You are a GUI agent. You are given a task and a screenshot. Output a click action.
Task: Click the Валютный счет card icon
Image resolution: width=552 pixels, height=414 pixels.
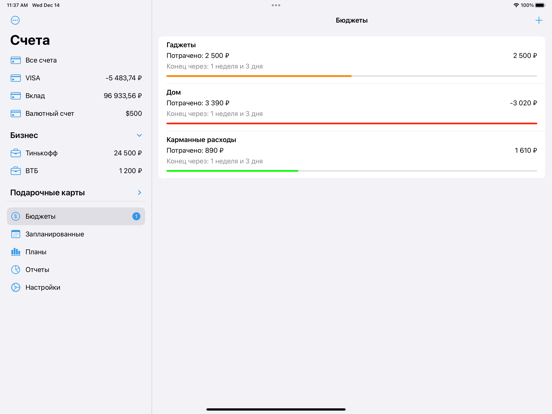[15, 114]
